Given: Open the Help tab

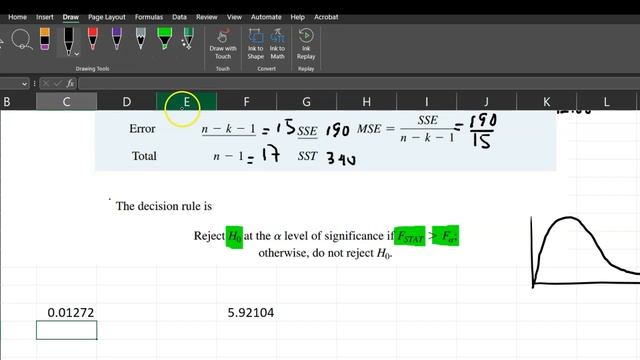Looking at the screenshot, I should [298, 17].
